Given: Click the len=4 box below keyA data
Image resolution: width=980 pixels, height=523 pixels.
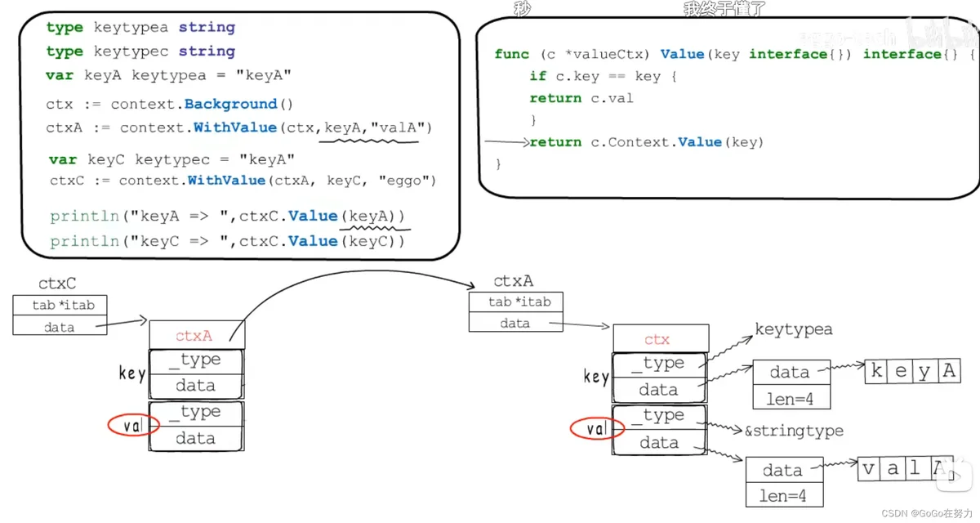Looking at the screenshot, I should pyautogui.click(x=790, y=398).
